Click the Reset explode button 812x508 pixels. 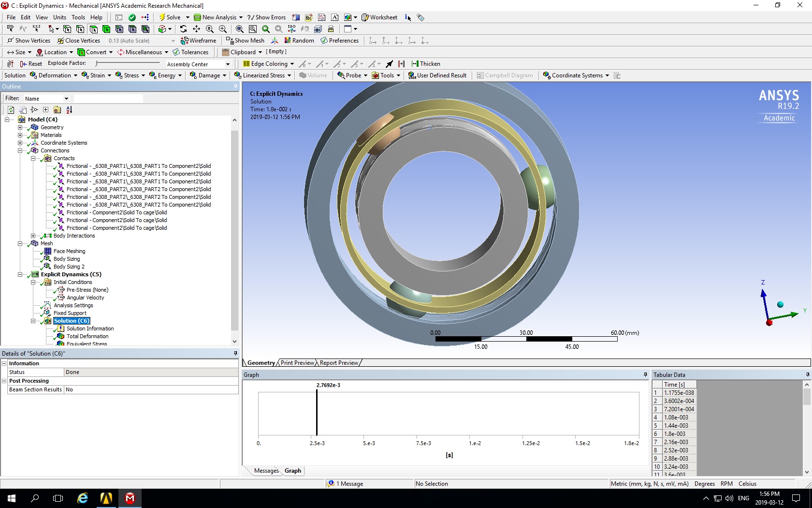click(x=30, y=63)
